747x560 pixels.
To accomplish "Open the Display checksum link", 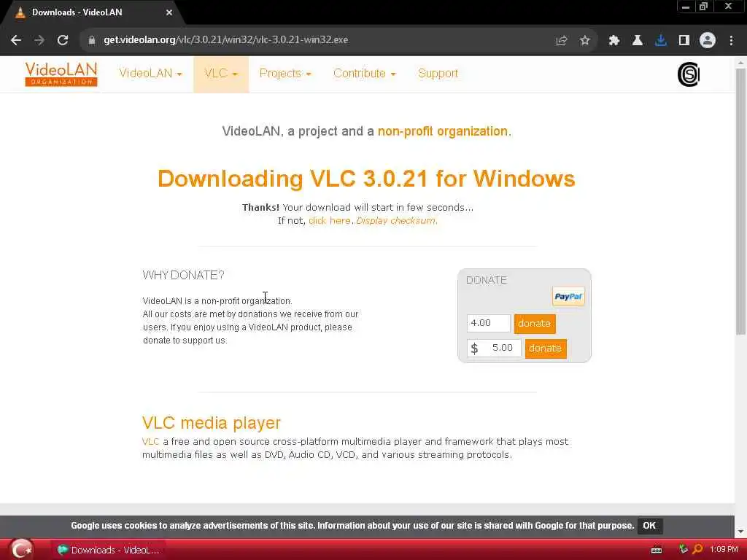I will [396, 221].
